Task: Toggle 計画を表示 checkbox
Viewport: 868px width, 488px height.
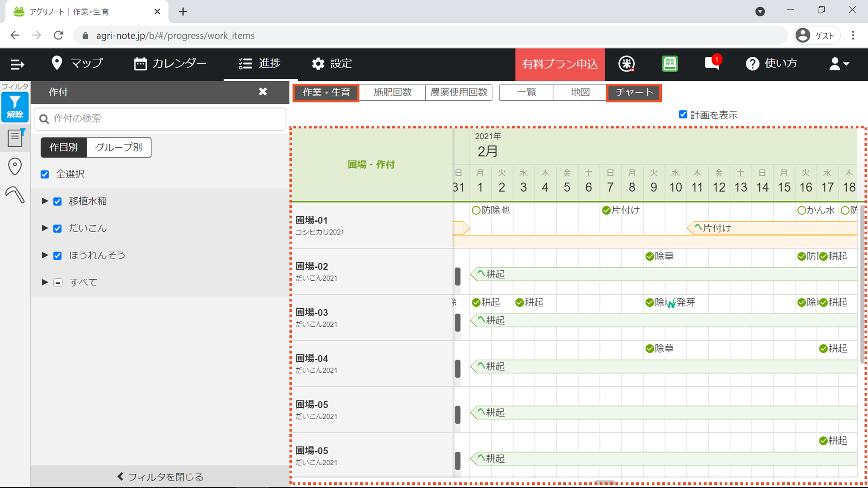Action: click(x=683, y=115)
